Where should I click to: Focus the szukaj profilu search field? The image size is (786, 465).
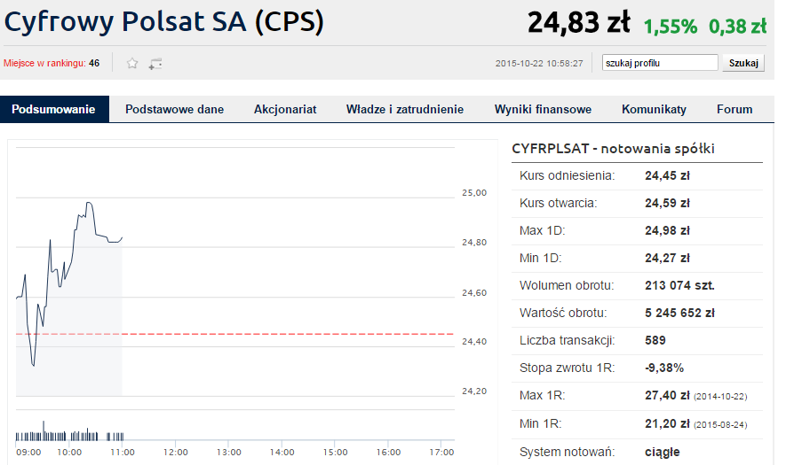[660, 63]
